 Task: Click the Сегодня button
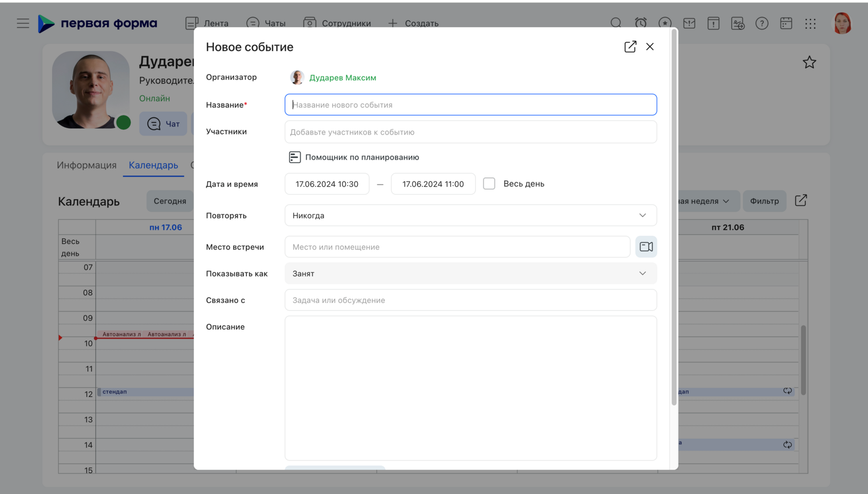[x=170, y=201]
